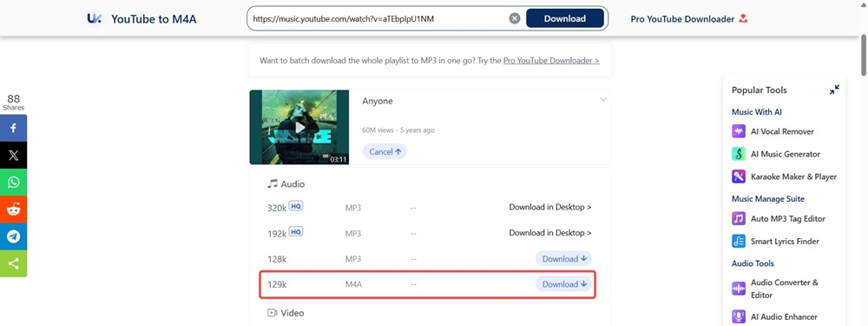Share on Telegram via the sidebar icon
The height and width of the screenshot is (326, 868).
13,236
